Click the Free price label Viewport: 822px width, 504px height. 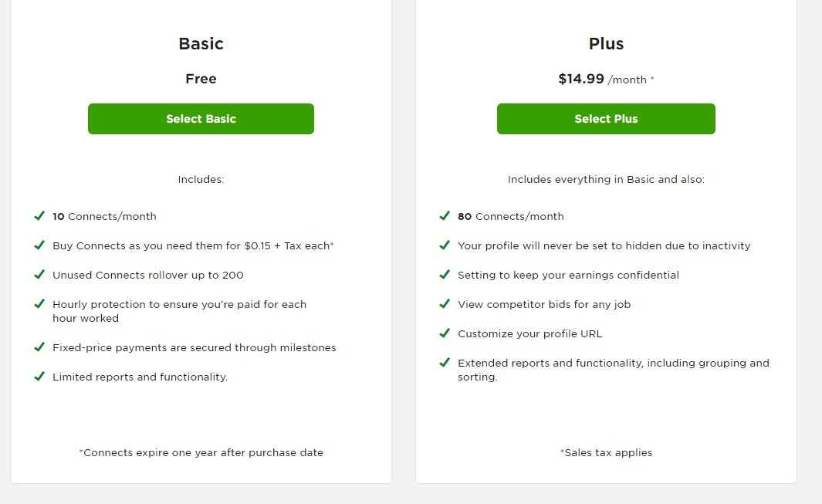point(201,79)
